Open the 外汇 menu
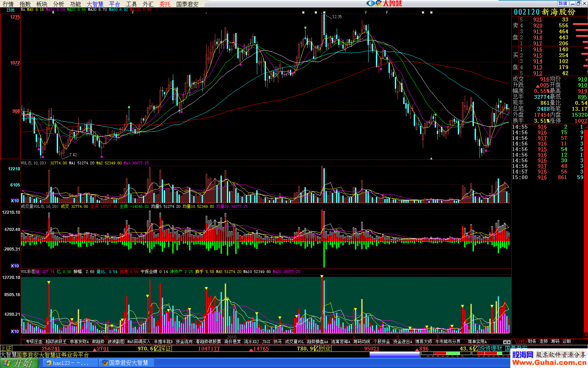Screen dimensions: 588x368 point(148,4)
